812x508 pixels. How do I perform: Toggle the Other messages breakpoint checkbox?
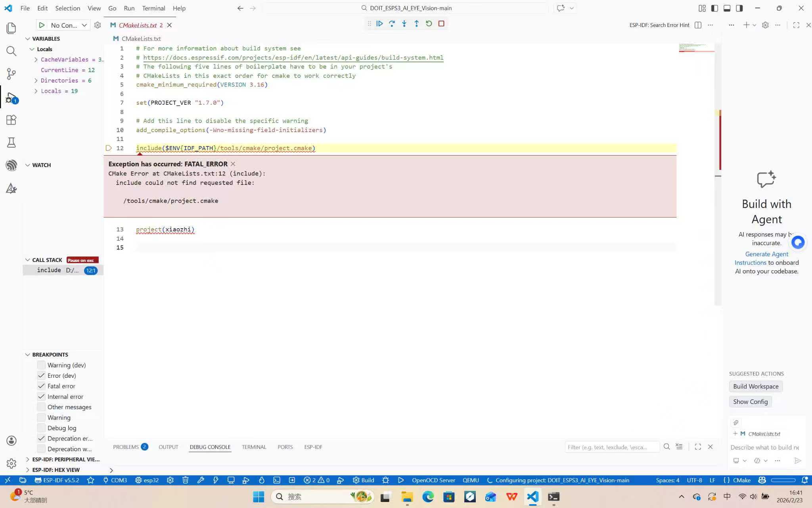click(41, 407)
